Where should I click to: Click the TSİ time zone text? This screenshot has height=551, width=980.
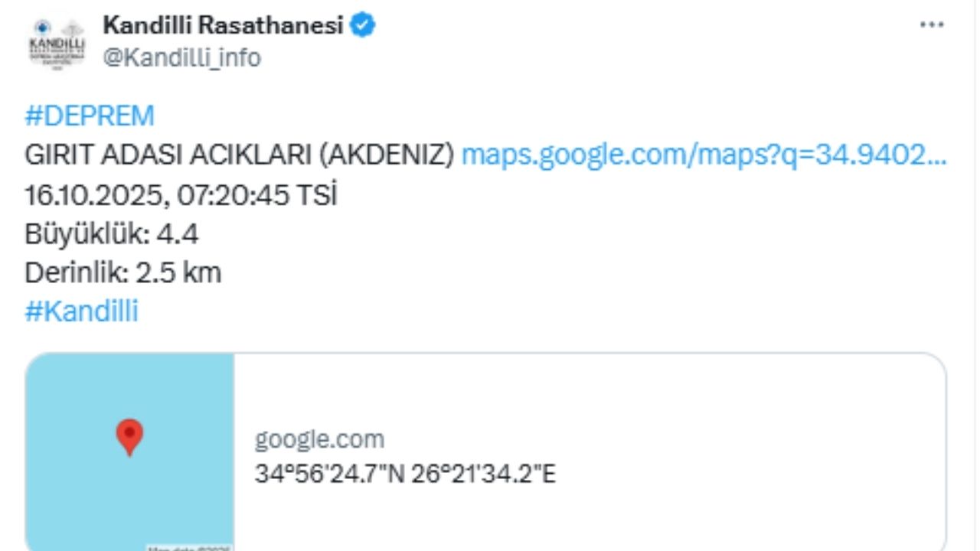tap(315, 195)
